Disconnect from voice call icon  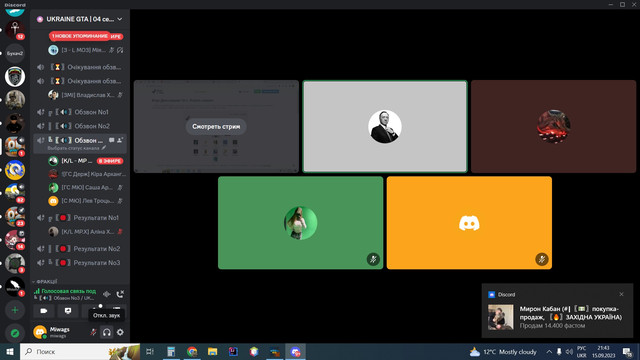click(x=120, y=294)
